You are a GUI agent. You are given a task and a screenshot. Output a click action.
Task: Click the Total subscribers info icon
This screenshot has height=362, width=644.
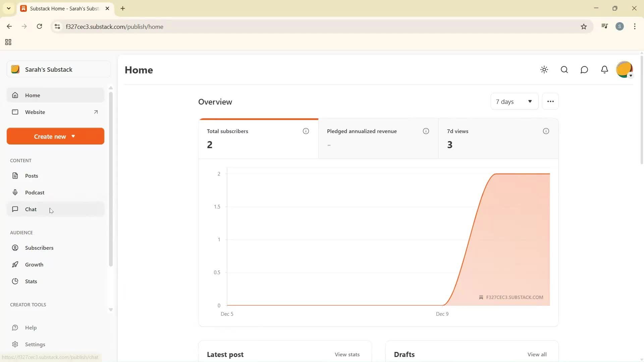coord(306,131)
